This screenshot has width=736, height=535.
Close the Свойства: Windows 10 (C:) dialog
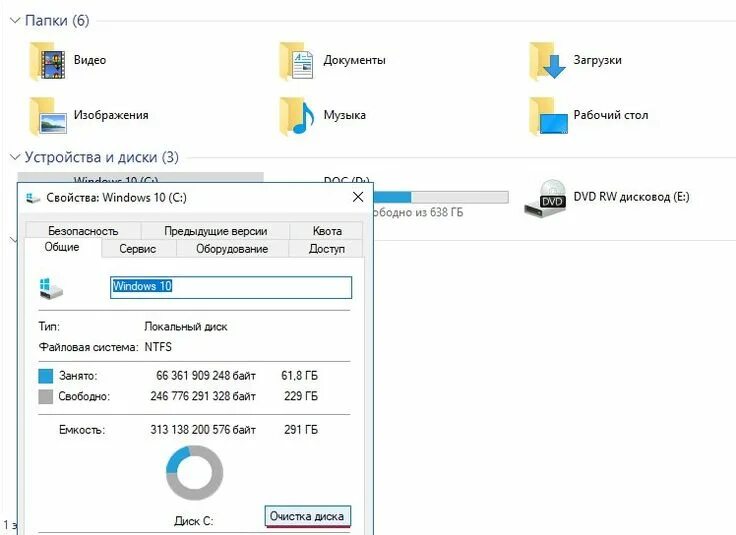point(358,197)
